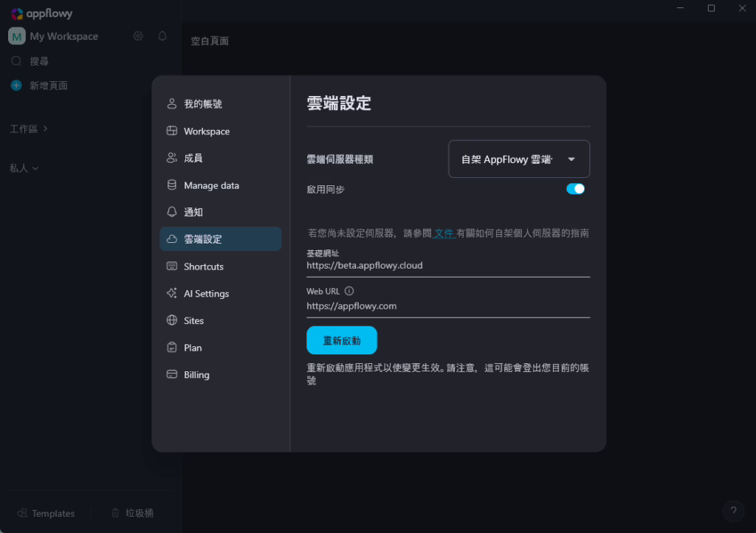Image resolution: width=756 pixels, height=533 pixels.
Task: Edit the Web URL field
Action: pos(448,306)
